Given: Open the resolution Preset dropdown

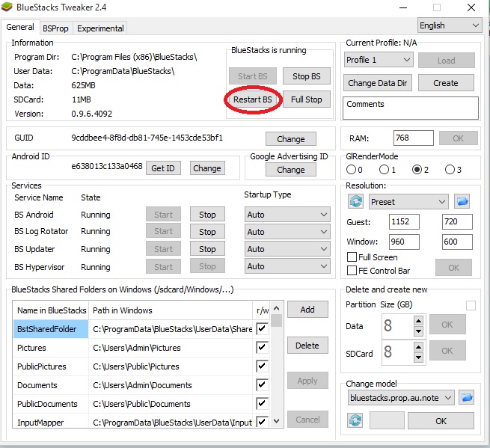Looking at the screenshot, I should tap(408, 202).
